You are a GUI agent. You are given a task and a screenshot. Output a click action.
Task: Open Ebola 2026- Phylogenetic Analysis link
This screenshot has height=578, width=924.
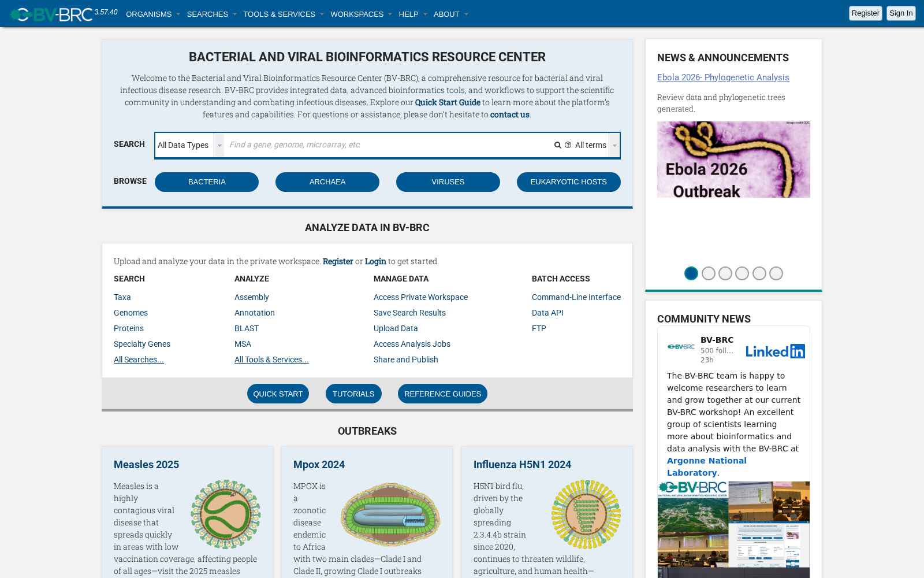click(x=723, y=77)
